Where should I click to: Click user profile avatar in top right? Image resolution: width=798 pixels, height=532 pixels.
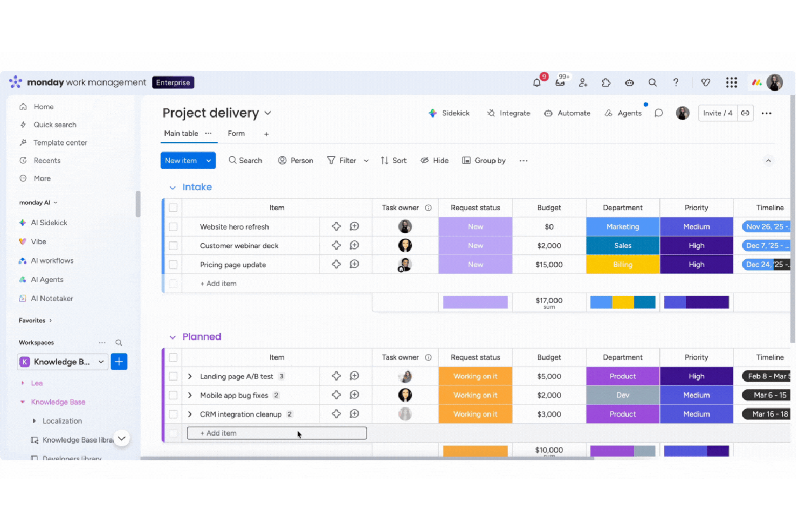pyautogui.click(x=775, y=82)
